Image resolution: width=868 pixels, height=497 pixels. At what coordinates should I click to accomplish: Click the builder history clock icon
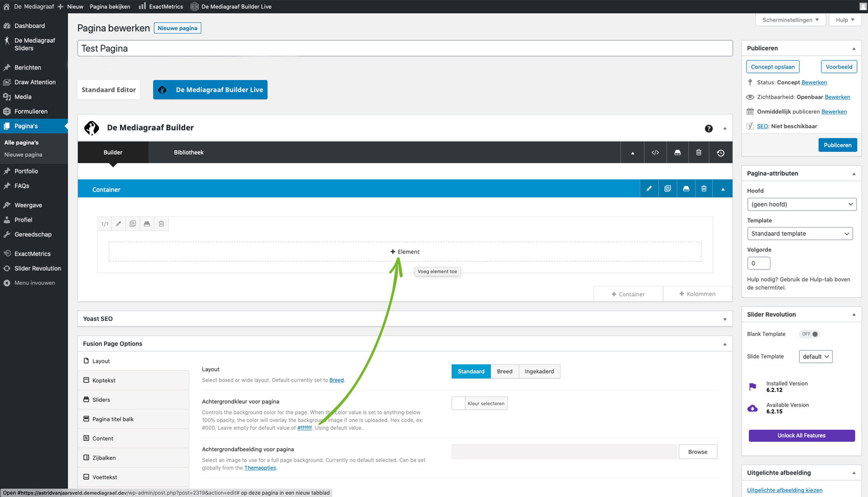point(720,153)
